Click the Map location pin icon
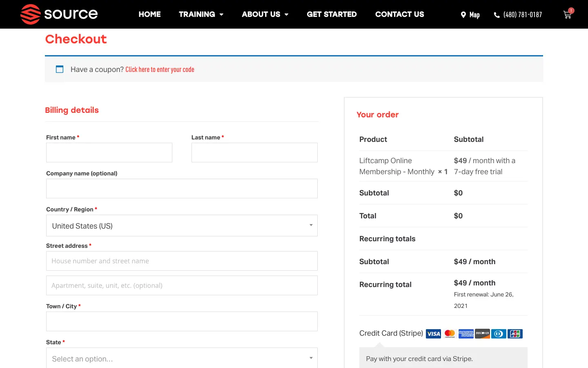 point(463,15)
